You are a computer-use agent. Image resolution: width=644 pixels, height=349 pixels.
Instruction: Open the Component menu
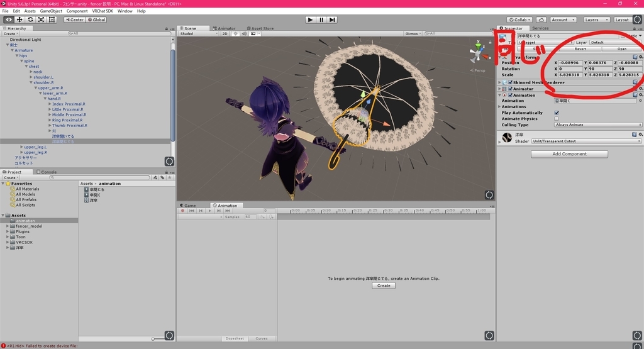[x=77, y=11]
